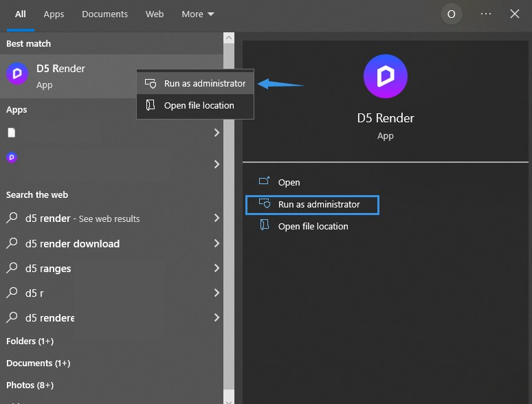Expand 'd5 render download' arrow
Image resolution: width=532 pixels, height=404 pixels.
(x=217, y=243)
